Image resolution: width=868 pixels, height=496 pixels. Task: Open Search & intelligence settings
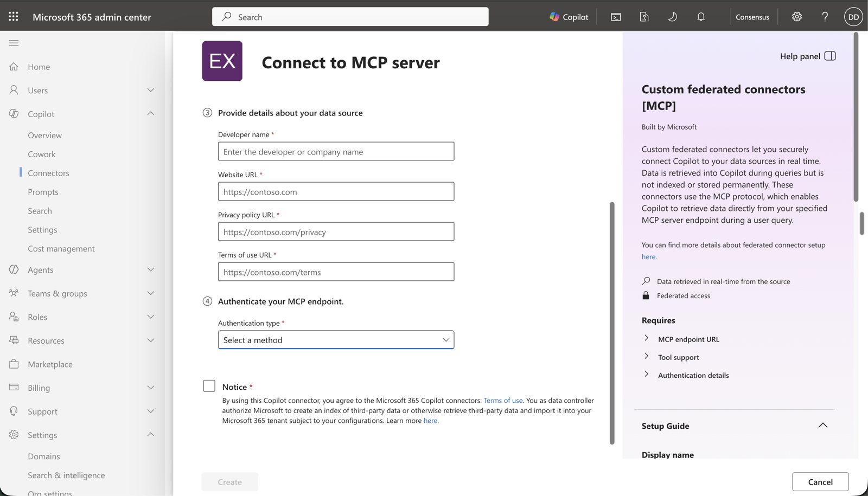tap(66, 475)
